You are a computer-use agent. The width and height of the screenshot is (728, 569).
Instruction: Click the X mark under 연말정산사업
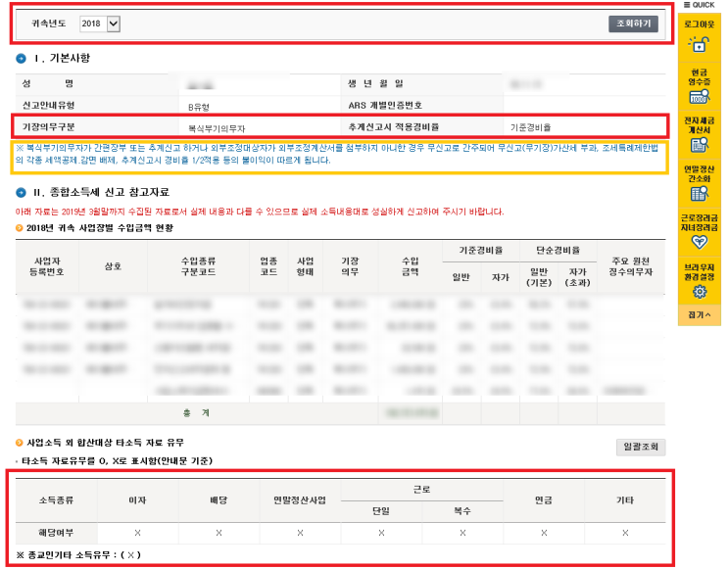coord(300,533)
